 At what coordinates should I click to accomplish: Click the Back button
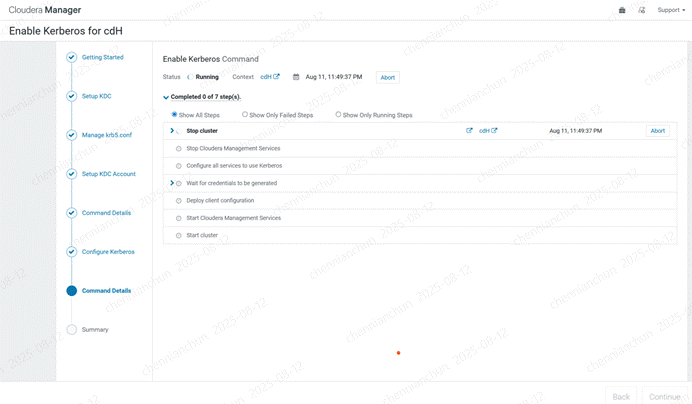621,396
